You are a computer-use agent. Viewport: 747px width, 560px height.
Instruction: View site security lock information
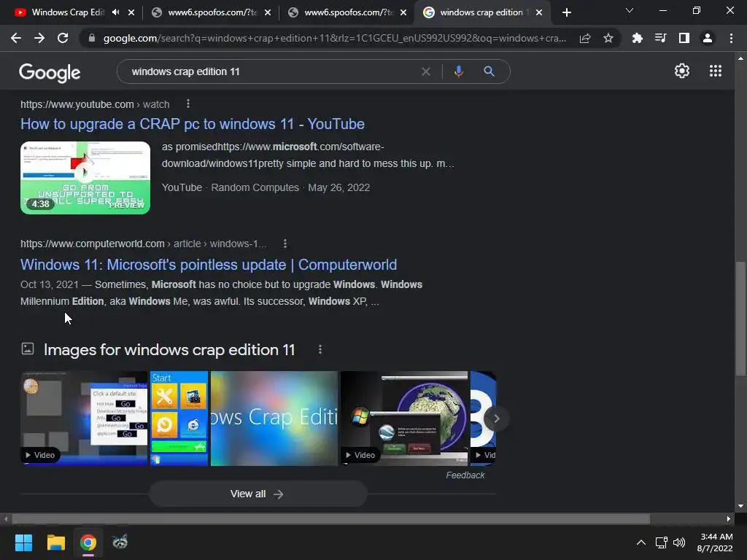(x=91, y=38)
